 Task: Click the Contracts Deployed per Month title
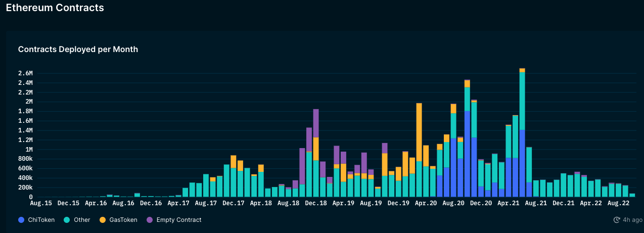78,49
